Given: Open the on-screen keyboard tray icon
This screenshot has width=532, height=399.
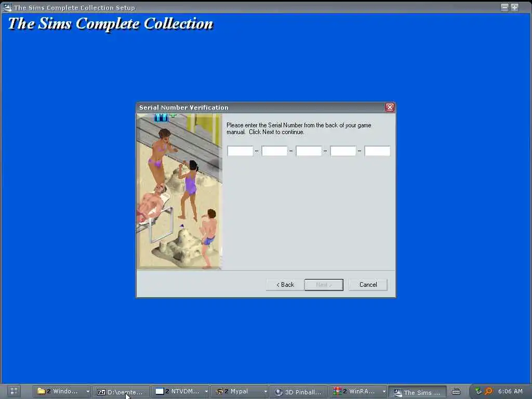Looking at the screenshot, I should pos(456,392).
